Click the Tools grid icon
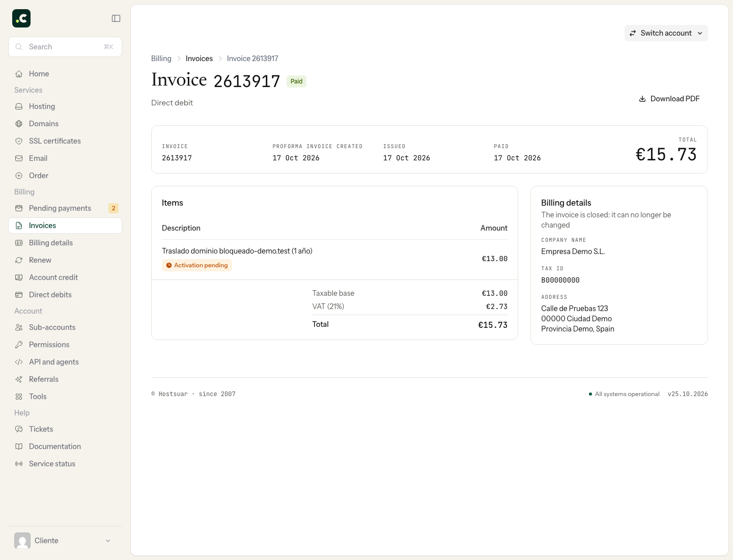This screenshot has width=733, height=560. pos(19,397)
